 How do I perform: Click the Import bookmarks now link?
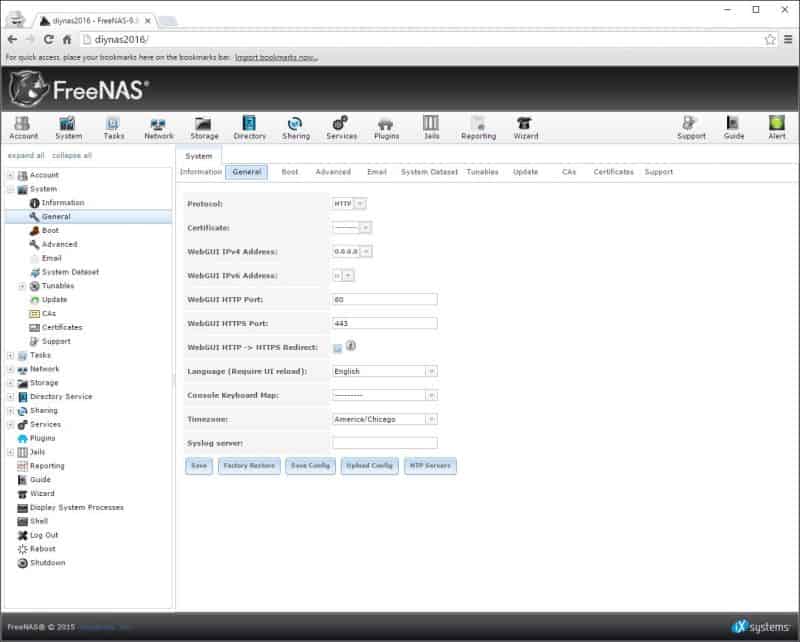tap(276, 57)
